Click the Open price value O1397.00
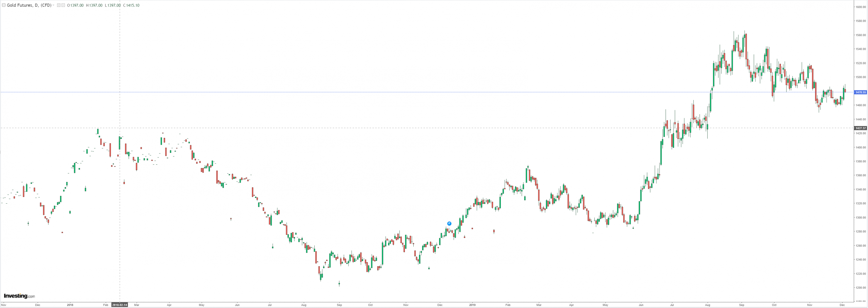 click(x=75, y=5)
